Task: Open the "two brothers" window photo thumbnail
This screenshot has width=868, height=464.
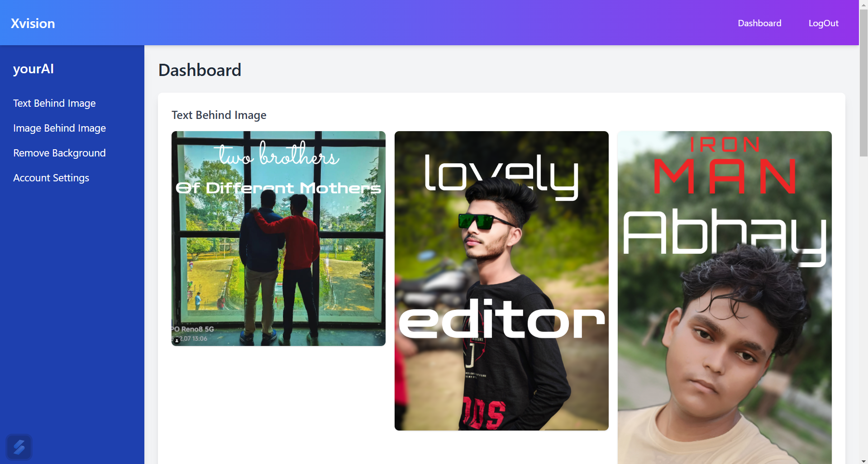Action: click(278, 239)
